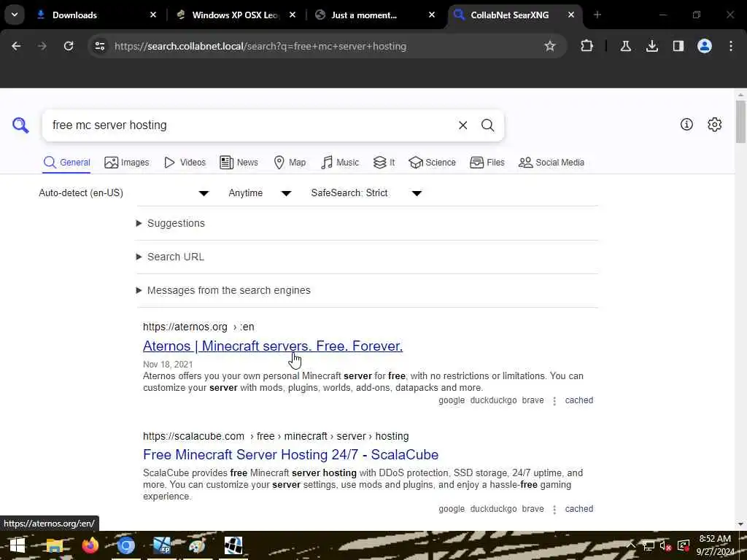Open the Anytime time range dropdown

pos(260,192)
